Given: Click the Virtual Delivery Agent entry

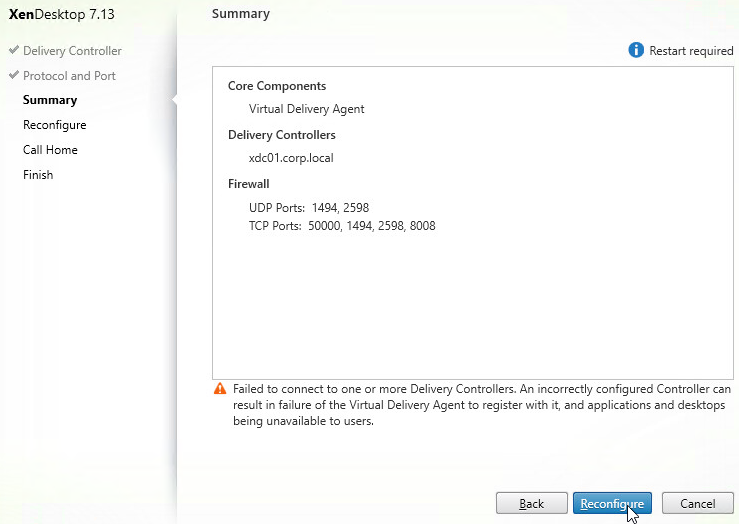Looking at the screenshot, I should pos(306,109).
